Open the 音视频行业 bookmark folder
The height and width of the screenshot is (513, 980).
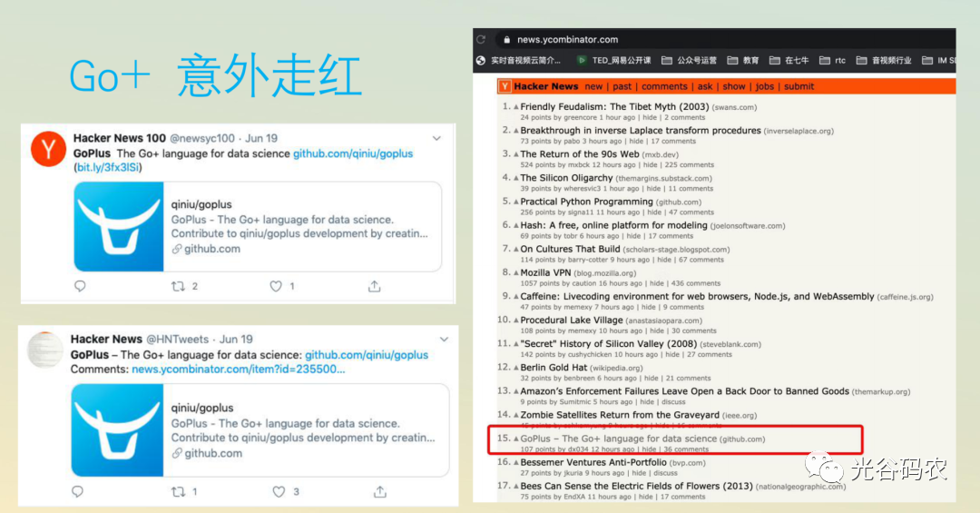tap(883, 61)
